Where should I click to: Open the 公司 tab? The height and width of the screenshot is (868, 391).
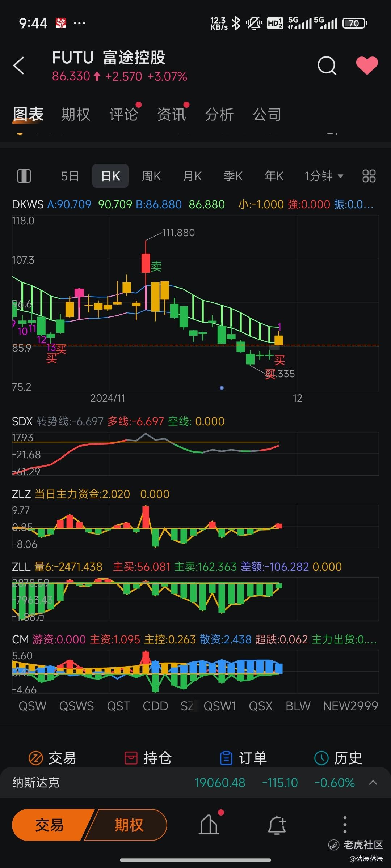pyautogui.click(x=267, y=114)
